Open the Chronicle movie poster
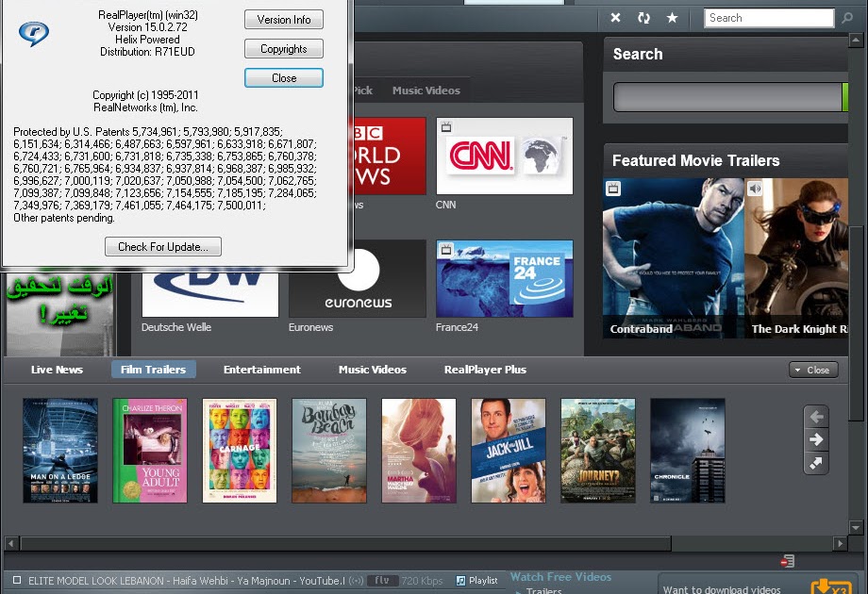 point(688,451)
